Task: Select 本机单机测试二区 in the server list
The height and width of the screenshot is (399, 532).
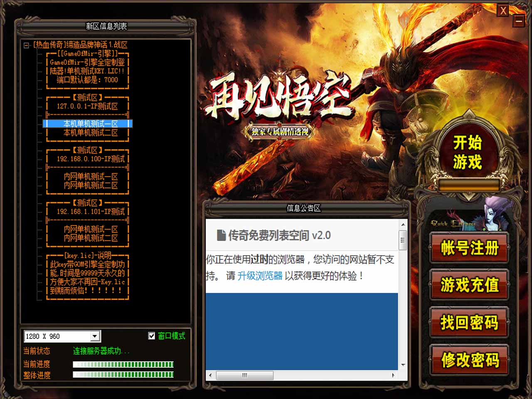Action: [91, 133]
